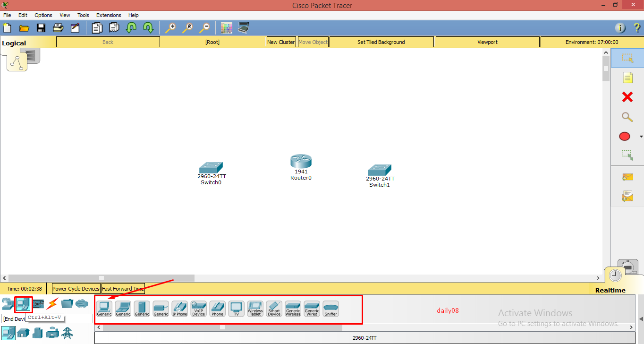Choose the Wireless Tablet end device
Image resolution: width=644 pixels, height=344 pixels.
click(255, 309)
